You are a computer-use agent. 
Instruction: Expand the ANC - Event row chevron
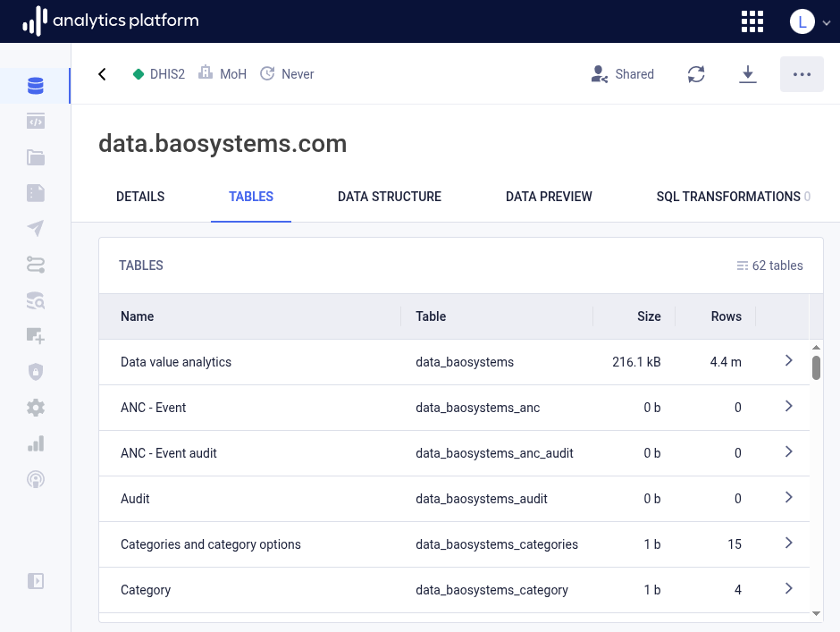(788, 406)
